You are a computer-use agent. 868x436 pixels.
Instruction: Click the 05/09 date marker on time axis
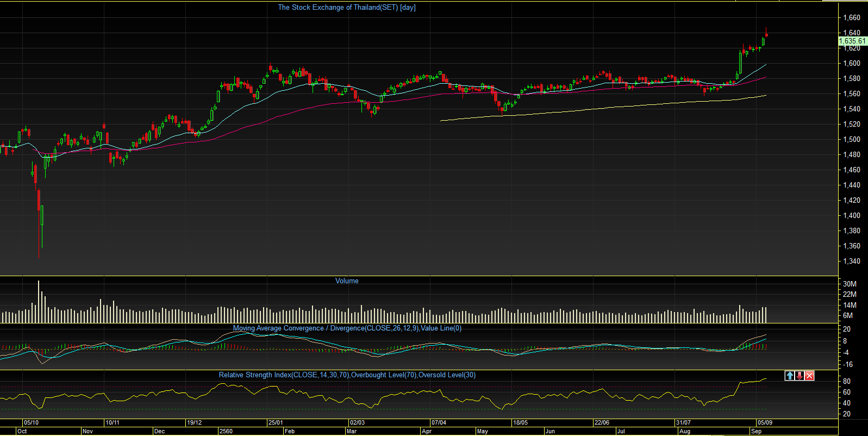pos(765,422)
